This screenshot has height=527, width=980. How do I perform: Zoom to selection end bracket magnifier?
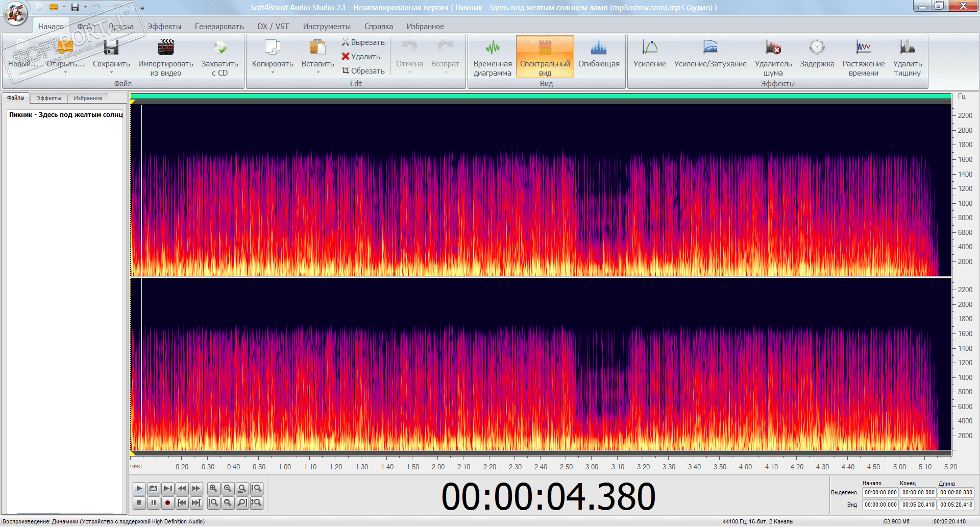(x=242, y=503)
